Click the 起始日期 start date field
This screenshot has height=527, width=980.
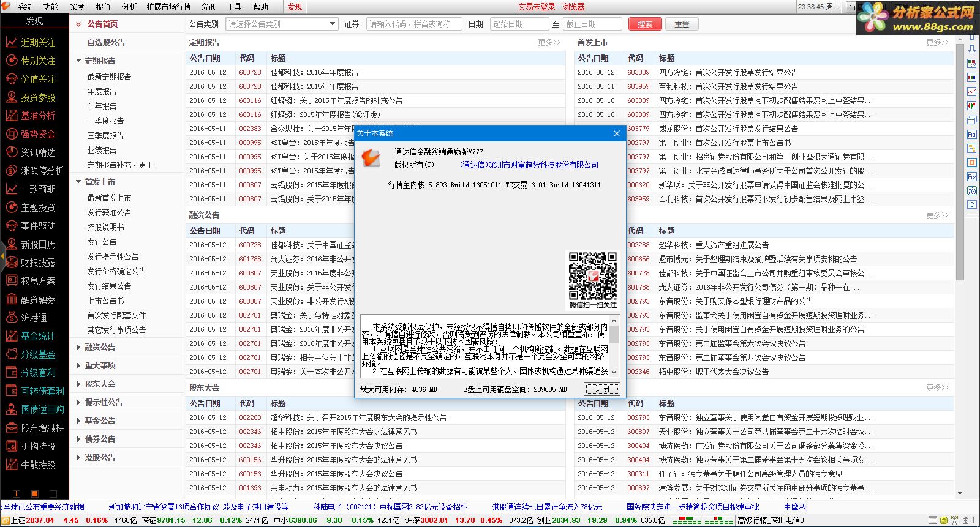pos(519,24)
